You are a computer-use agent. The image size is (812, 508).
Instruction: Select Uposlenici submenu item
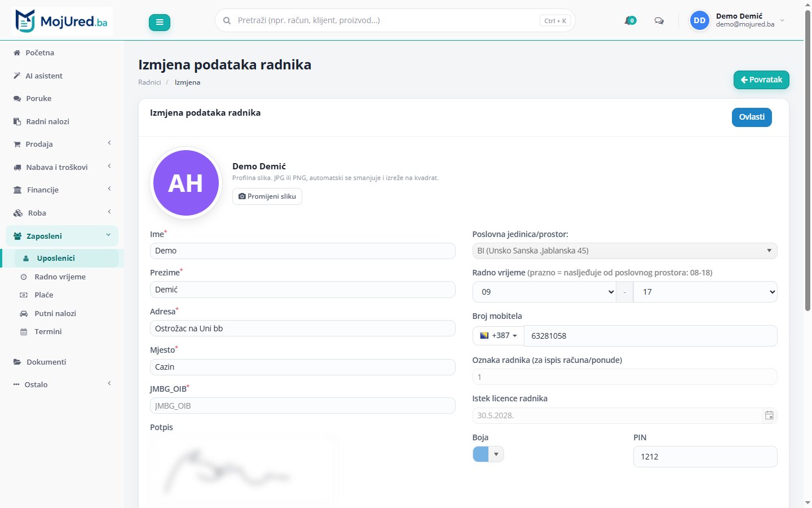(x=66, y=258)
